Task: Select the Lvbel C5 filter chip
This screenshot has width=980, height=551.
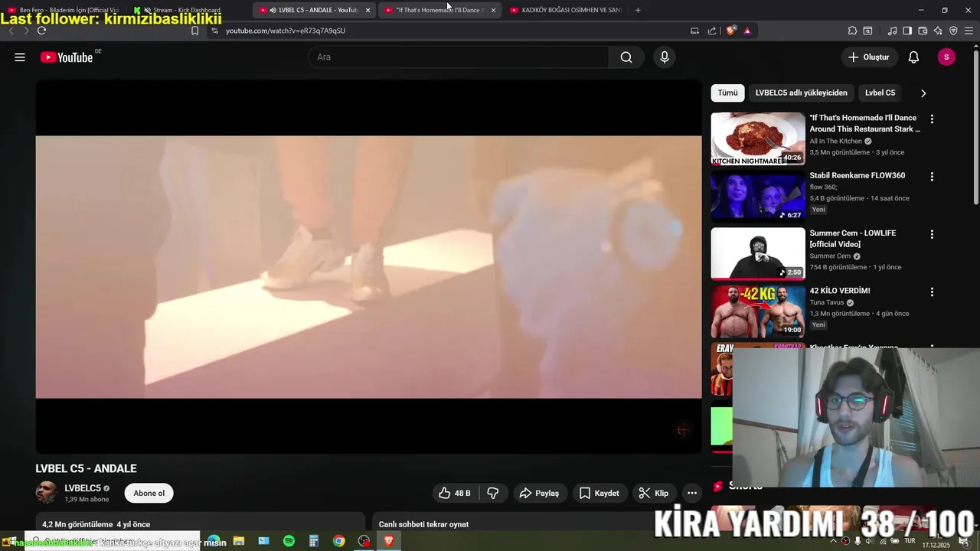Action: (880, 93)
